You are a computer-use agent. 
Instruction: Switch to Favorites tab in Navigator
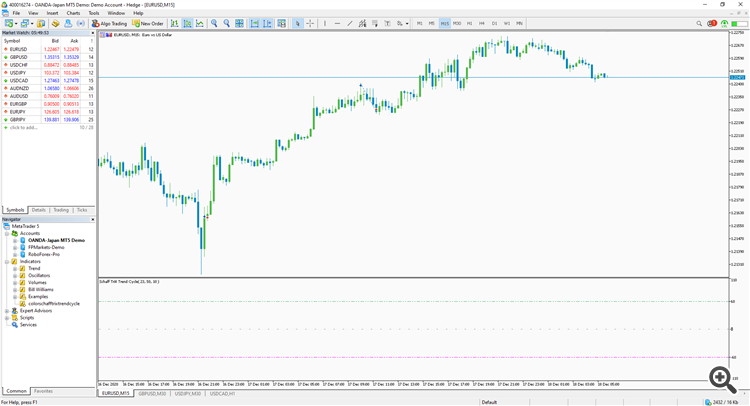(x=44, y=391)
